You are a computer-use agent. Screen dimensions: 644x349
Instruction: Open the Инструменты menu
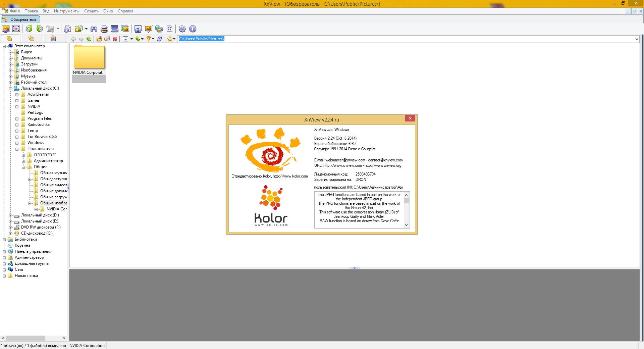tap(67, 11)
